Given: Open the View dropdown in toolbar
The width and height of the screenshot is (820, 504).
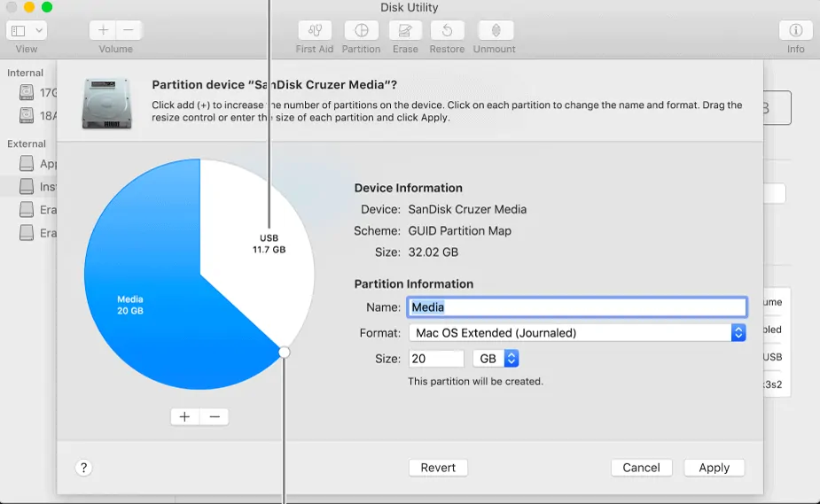Looking at the screenshot, I should (x=27, y=30).
